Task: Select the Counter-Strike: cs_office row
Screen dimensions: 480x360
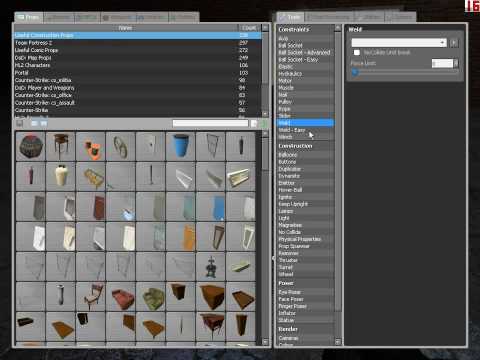Action: pyautogui.click(x=138, y=95)
